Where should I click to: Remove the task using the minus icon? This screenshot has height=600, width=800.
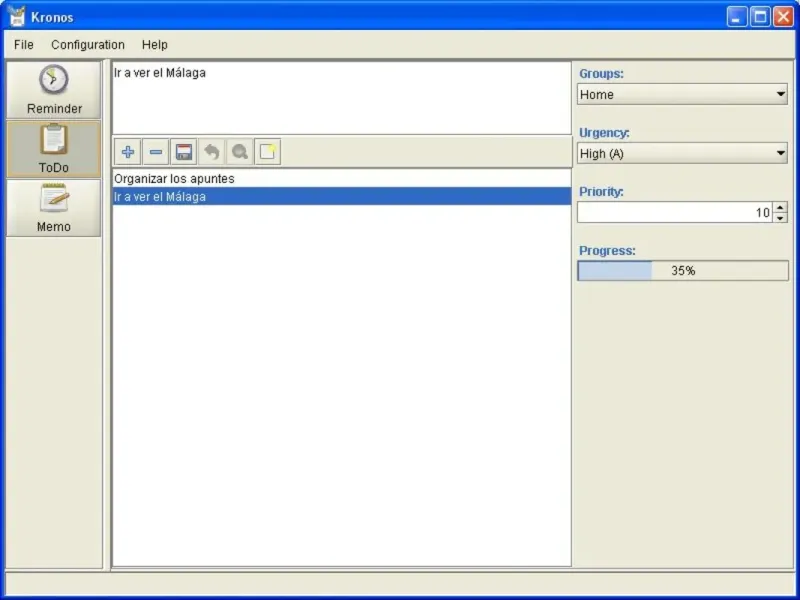click(x=156, y=152)
